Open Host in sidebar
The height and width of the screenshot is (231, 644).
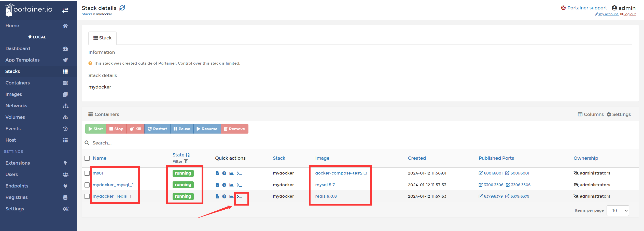click(x=38, y=140)
